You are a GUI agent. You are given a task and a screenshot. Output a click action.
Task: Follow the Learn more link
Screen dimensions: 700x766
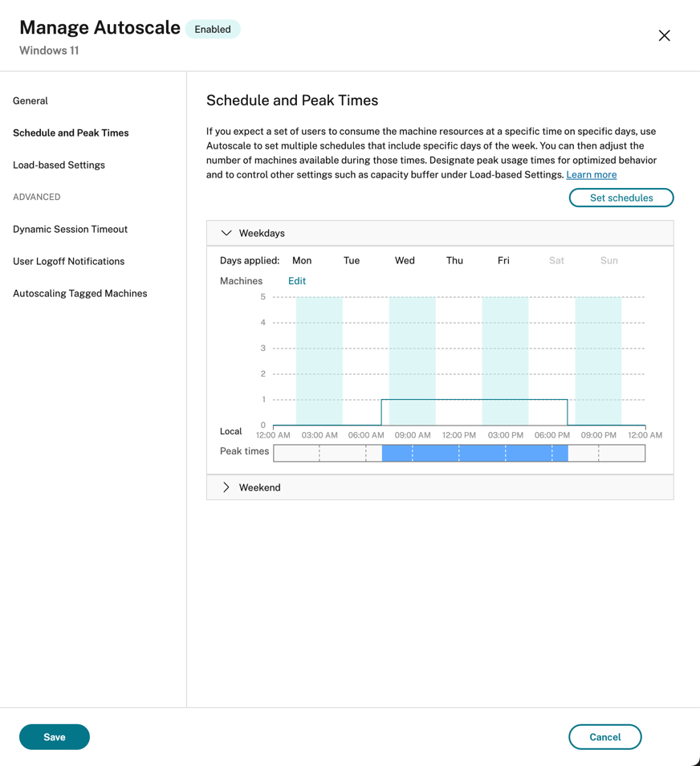pyautogui.click(x=591, y=175)
